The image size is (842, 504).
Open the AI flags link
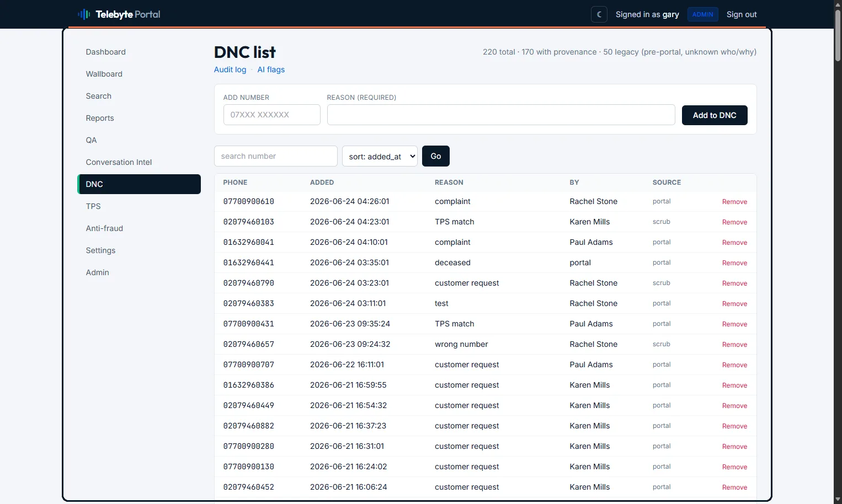(x=271, y=69)
